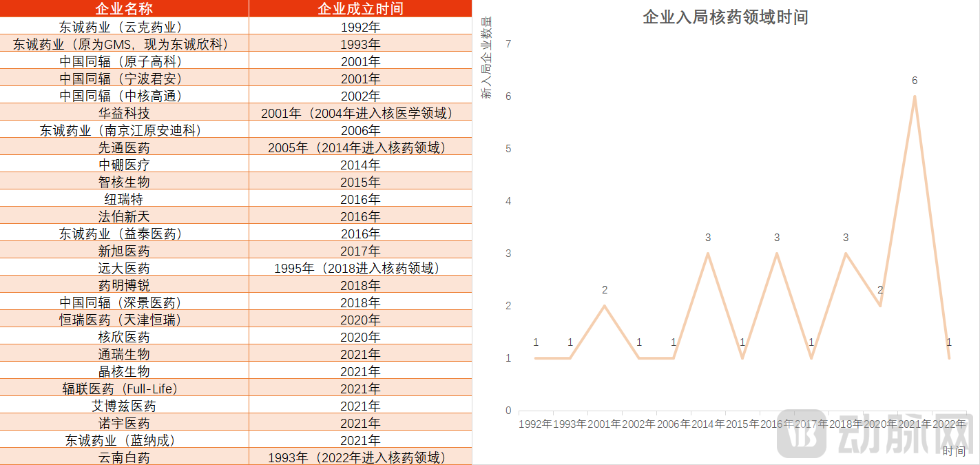Select the 中硼医疗 table cell
This screenshot has width=980, height=465.
pyautogui.click(x=124, y=164)
